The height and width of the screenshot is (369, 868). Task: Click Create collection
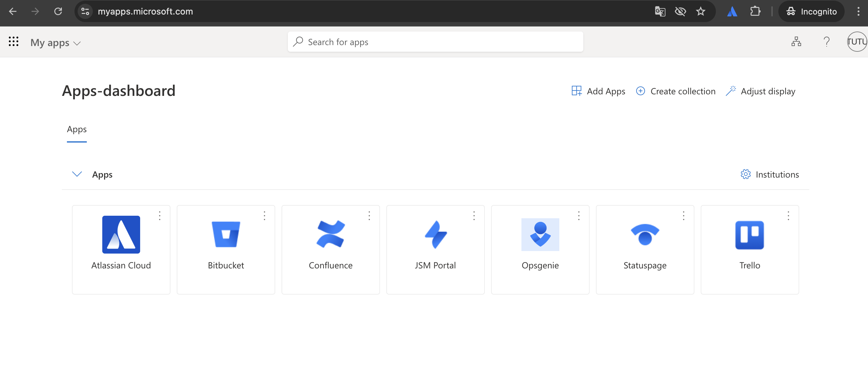(x=675, y=91)
